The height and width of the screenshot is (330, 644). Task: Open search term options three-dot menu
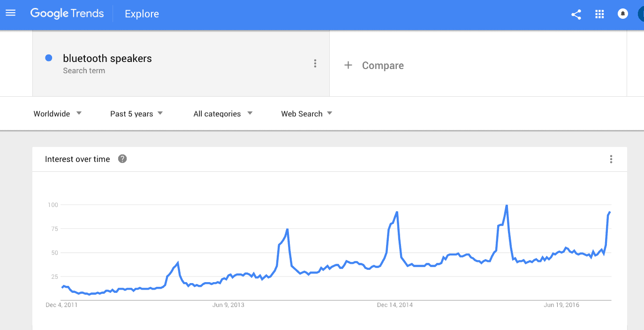tap(315, 63)
